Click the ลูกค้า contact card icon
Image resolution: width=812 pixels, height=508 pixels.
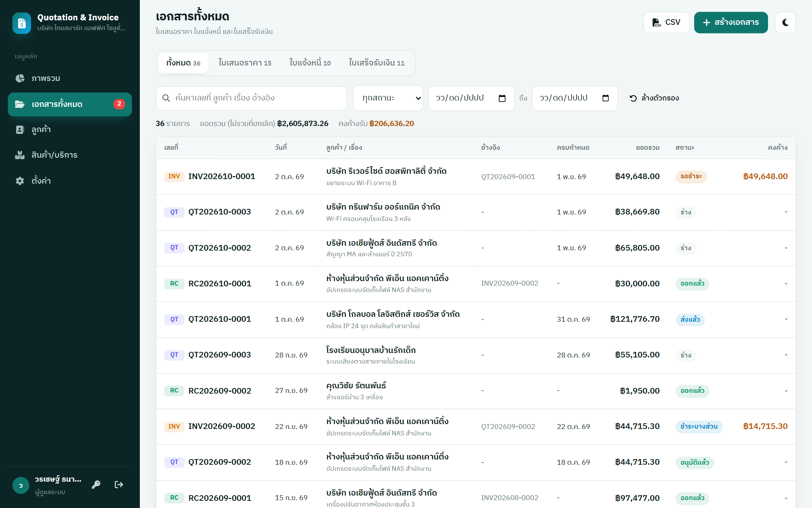(x=20, y=129)
